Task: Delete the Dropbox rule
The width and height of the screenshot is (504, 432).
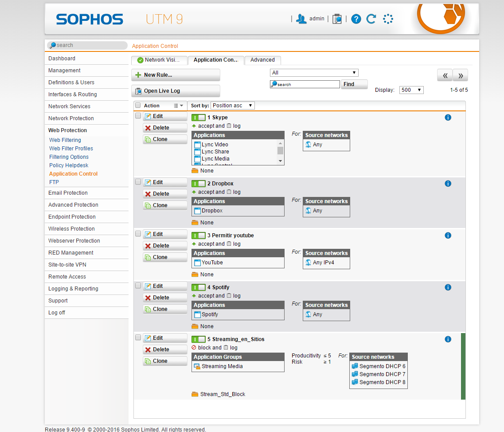Action: (x=165, y=194)
